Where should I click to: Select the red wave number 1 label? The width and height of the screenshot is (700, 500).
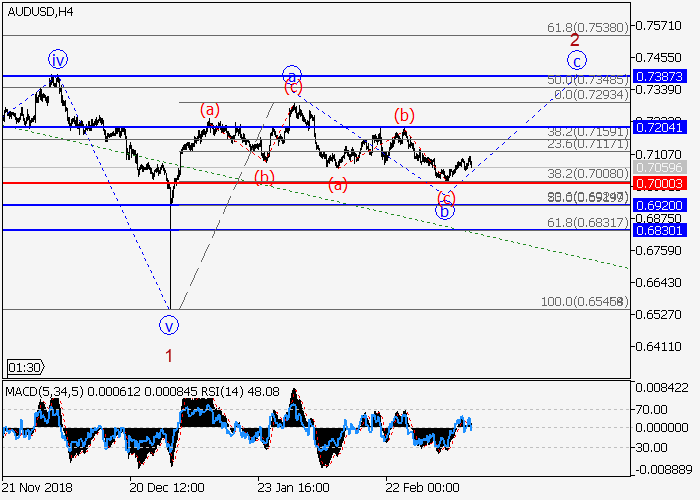[x=169, y=354]
